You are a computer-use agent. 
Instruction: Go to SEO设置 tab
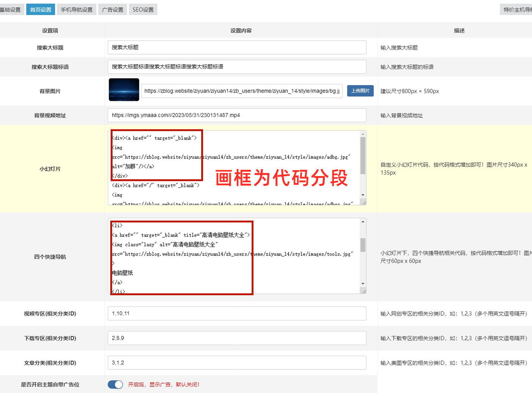(143, 9)
